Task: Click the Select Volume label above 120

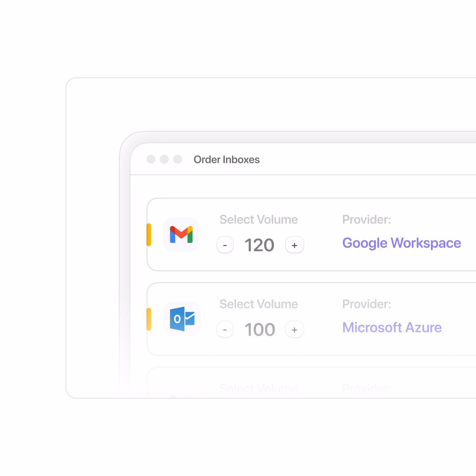Action: point(259,220)
